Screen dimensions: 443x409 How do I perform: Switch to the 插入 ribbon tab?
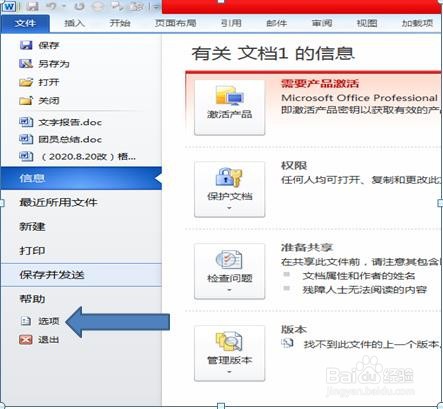[74, 23]
